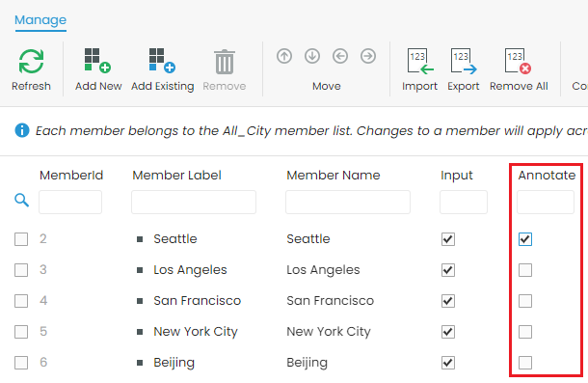
Task: Move member up with the up arrow
Action: pyautogui.click(x=284, y=56)
